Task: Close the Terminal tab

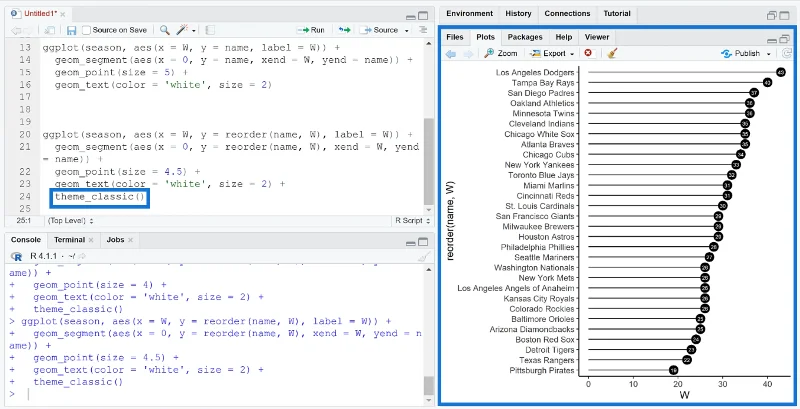Action: coord(91,240)
